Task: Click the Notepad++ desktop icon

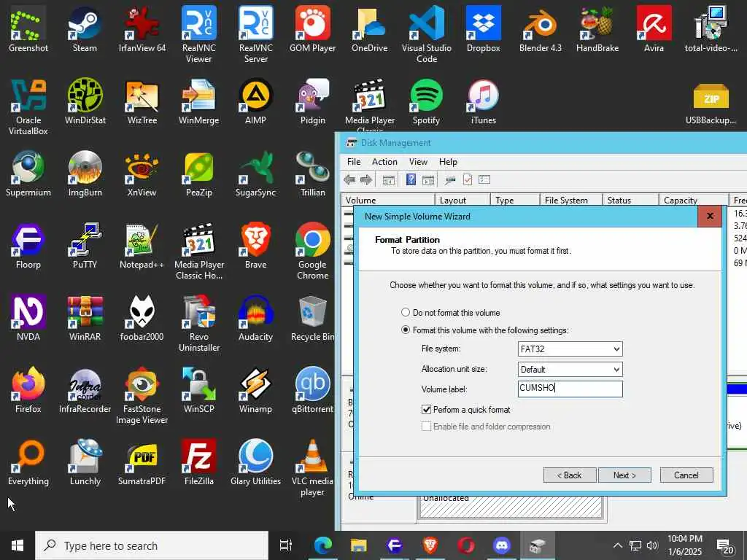Action: 142,246
